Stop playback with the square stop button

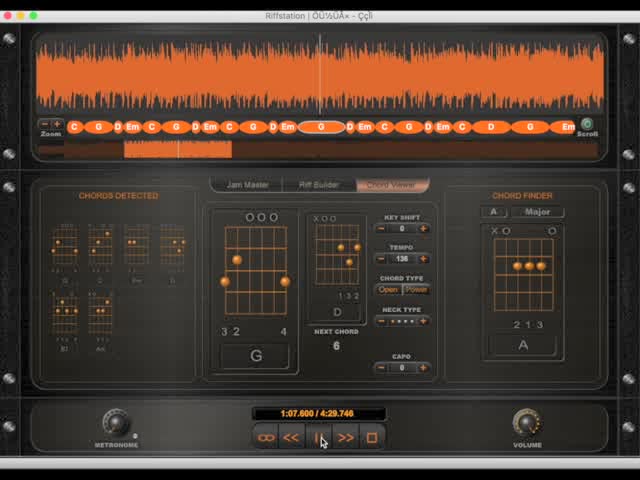click(x=371, y=437)
